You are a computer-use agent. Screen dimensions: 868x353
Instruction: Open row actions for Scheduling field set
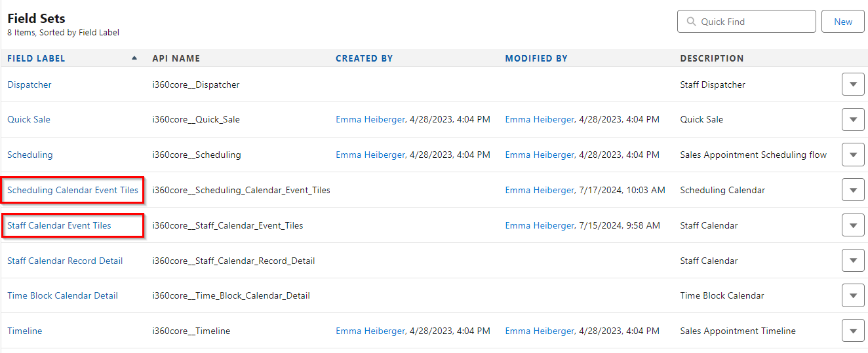(853, 155)
